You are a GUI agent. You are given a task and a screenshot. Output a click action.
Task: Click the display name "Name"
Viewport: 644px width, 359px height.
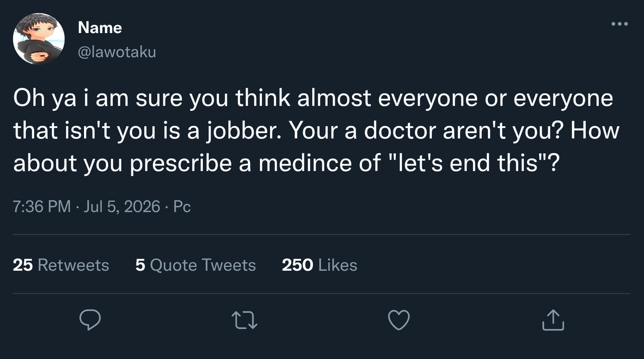tap(100, 28)
